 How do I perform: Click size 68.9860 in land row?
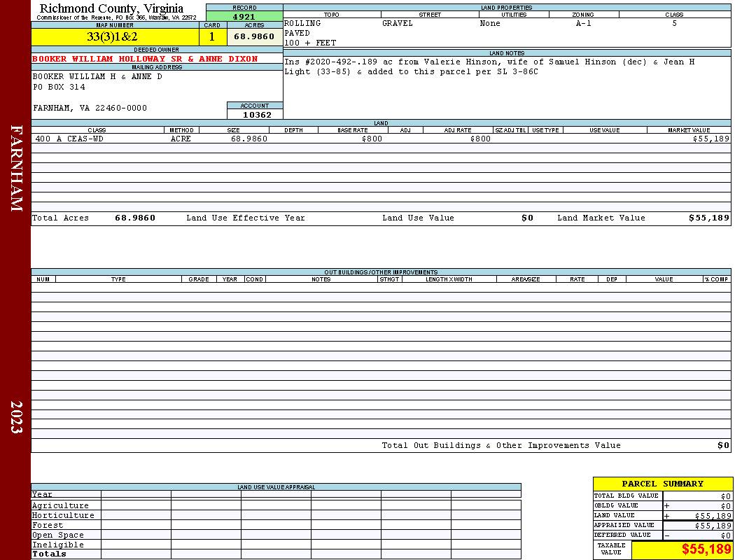click(x=249, y=139)
